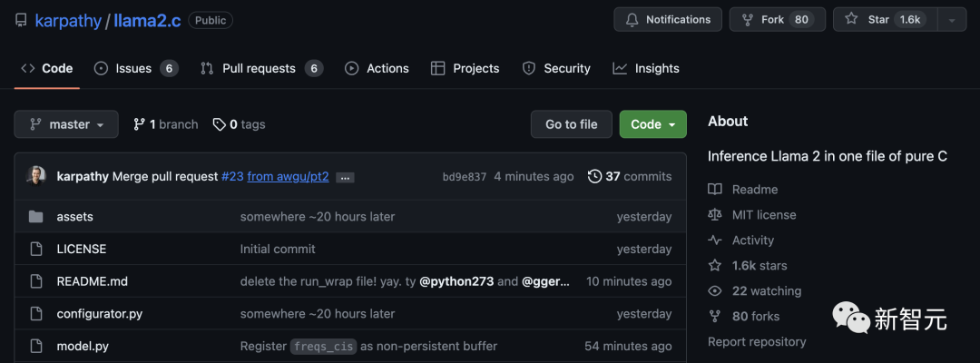Click the tags label icon
Viewport: 980px width, 363px height.
point(219,124)
